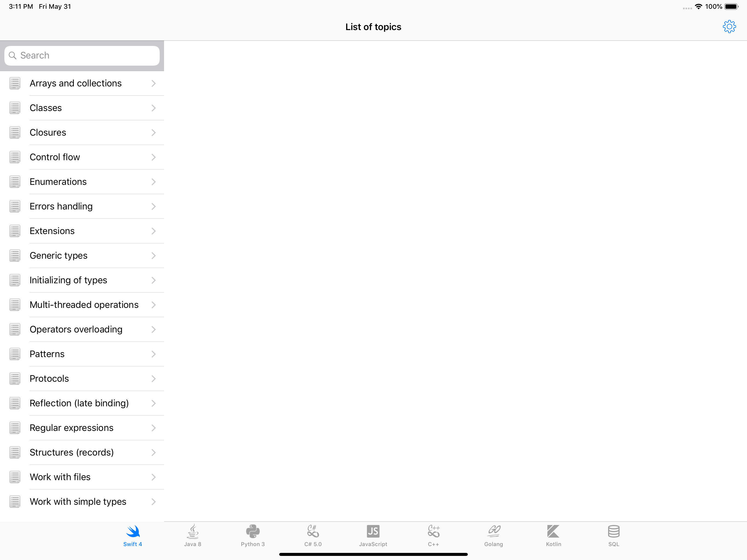Open the Multi-threaded operations topic
This screenshot has width=747, height=560.
pyautogui.click(x=84, y=305)
